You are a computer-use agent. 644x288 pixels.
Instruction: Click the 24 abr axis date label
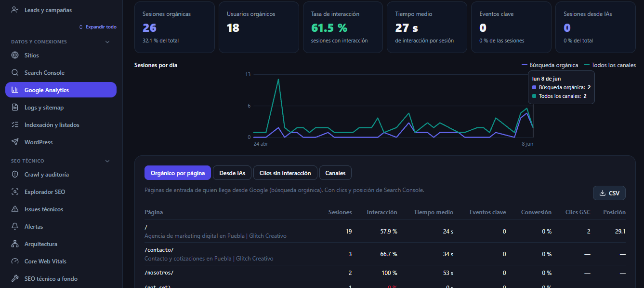click(261, 144)
